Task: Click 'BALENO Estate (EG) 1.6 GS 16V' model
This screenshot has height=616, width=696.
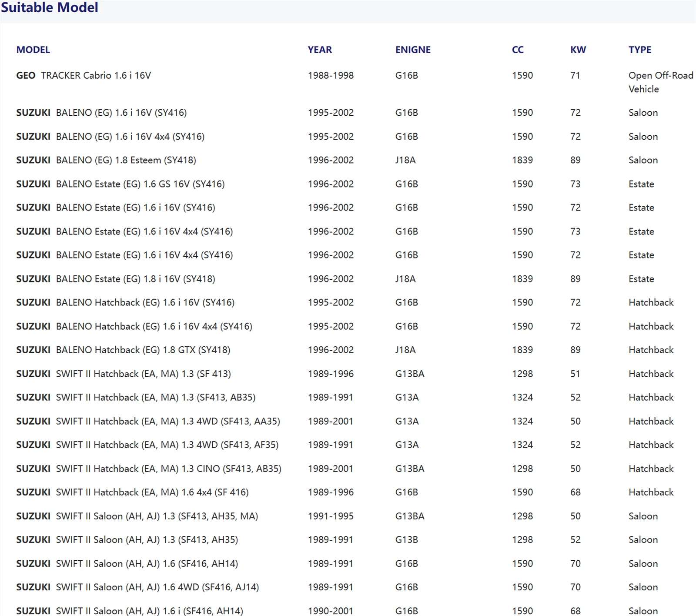Action: point(141,184)
